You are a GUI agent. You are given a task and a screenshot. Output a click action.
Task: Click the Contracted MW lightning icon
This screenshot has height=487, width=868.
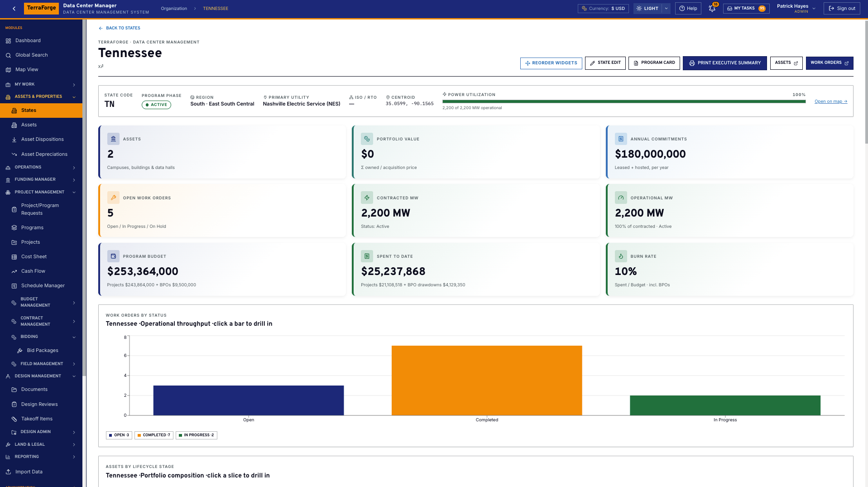(x=367, y=198)
